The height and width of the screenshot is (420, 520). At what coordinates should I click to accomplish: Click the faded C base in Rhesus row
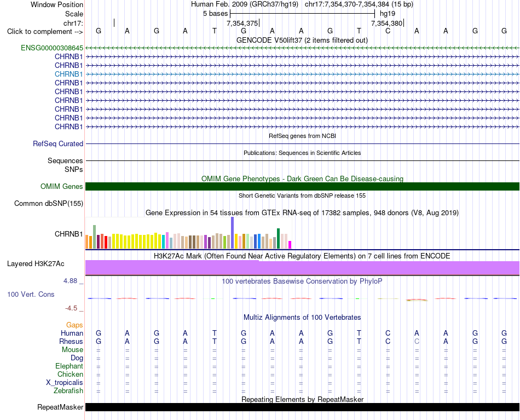point(417,341)
